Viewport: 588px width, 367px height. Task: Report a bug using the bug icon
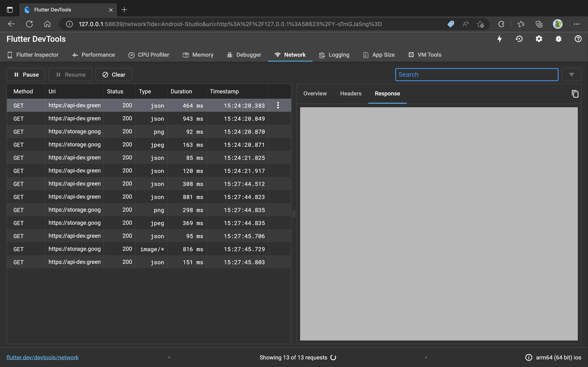(x=558, y=39)
